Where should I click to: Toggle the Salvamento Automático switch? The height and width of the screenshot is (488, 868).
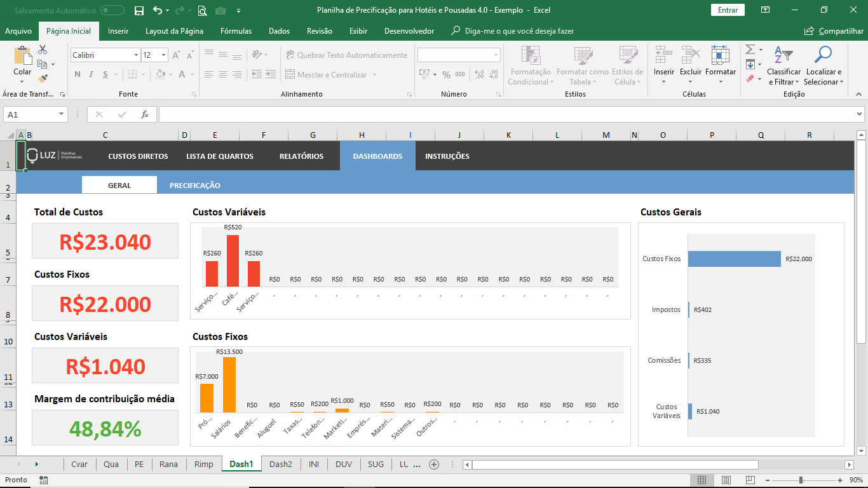(112, 10)
